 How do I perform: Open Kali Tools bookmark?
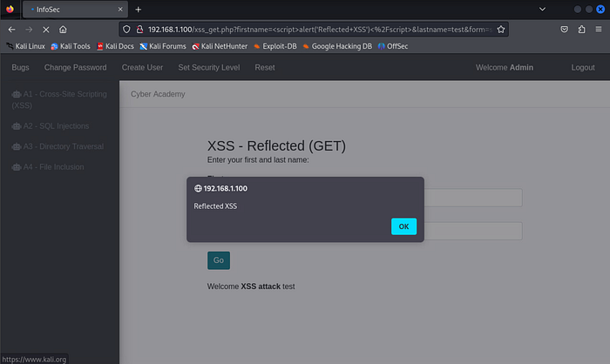pyautogui.click(x=71, y=46)
